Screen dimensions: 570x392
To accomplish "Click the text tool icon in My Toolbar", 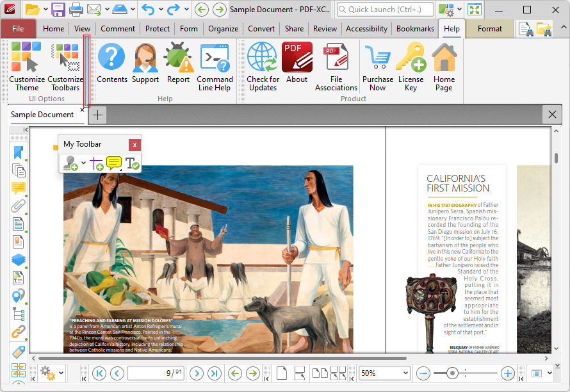I will tap(132, 163).
